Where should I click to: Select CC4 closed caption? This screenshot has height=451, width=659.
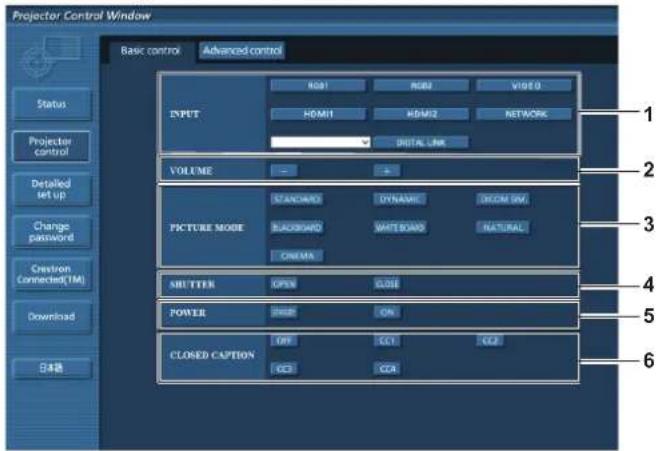387,369
